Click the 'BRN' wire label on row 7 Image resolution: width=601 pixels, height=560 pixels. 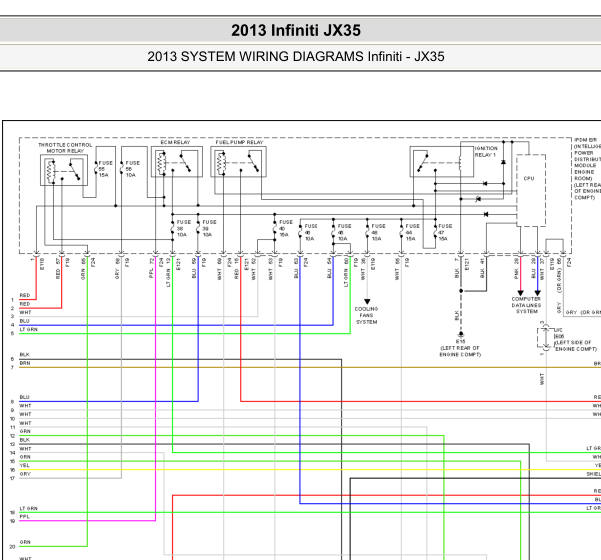click(x=25, y=363)
